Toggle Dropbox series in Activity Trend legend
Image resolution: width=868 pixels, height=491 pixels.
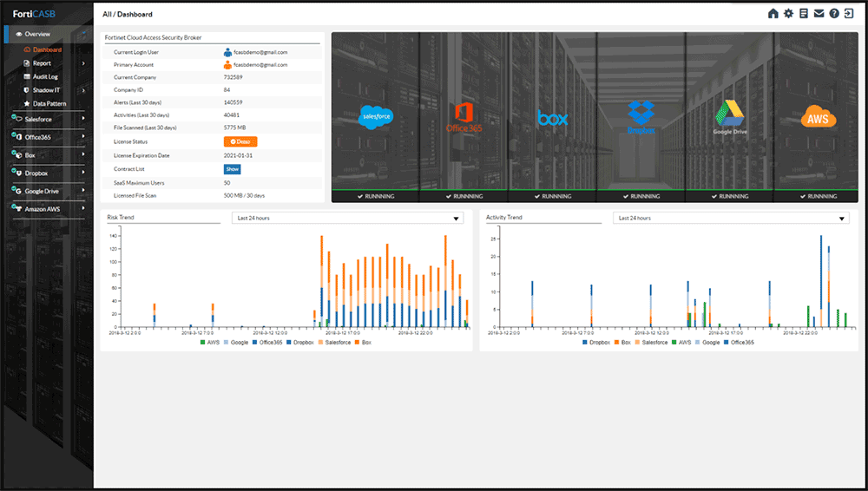pos(599,343)
